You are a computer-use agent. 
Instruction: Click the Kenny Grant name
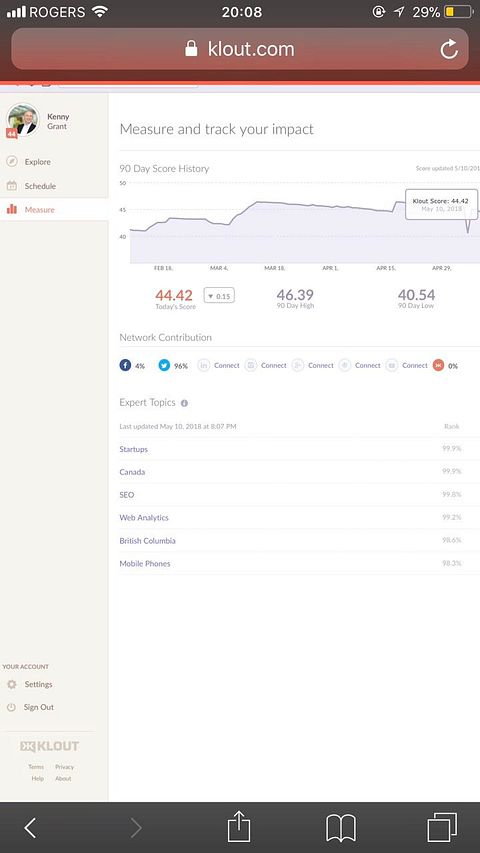tap(58, 121)
